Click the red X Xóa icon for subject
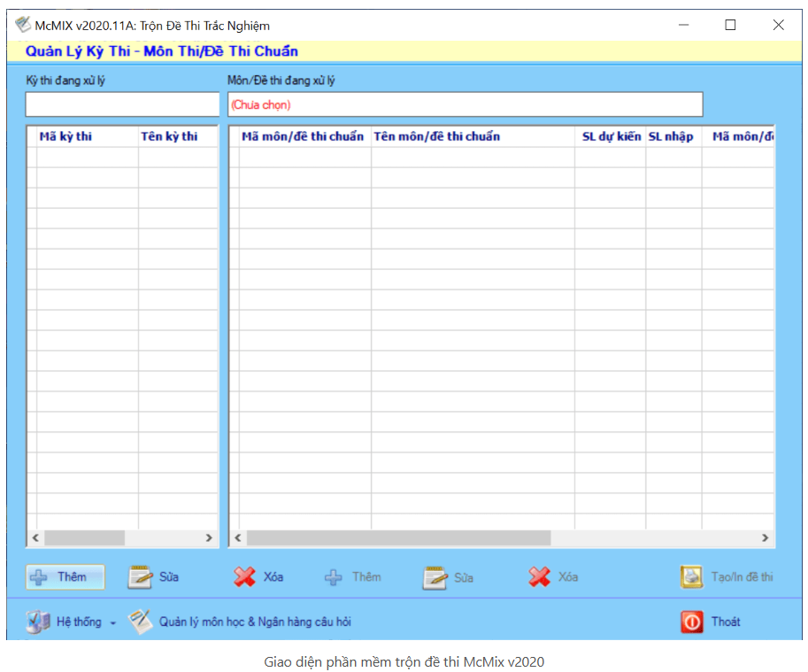 click(539, 577)
